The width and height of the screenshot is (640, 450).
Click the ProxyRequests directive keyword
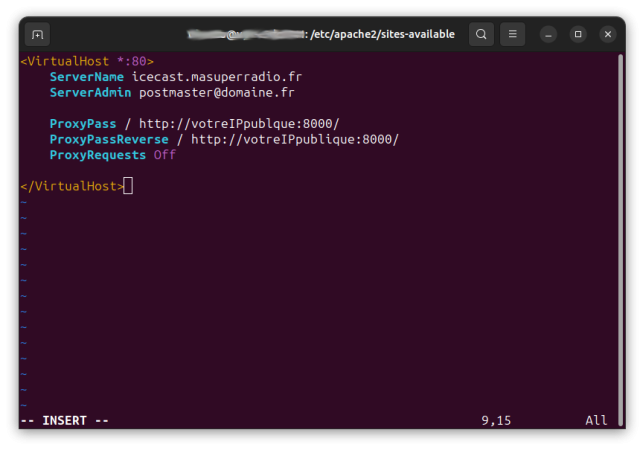point(98,155)
